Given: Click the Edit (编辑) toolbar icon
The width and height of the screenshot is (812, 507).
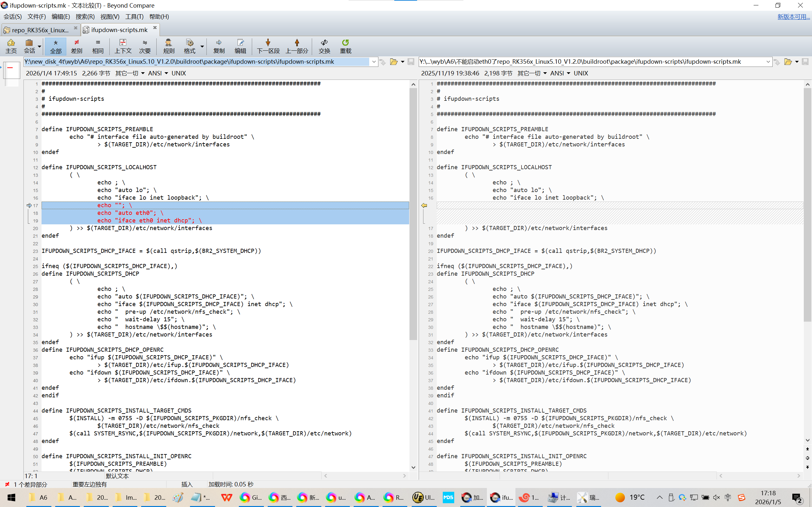Looking at the screenshot, I should point(240,46).
